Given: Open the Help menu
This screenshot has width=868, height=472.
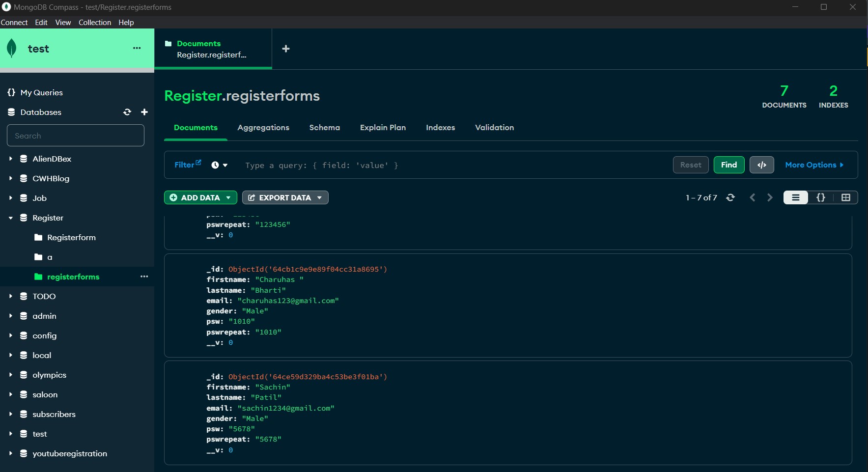Looking at the screenshot, I should 126,23.
